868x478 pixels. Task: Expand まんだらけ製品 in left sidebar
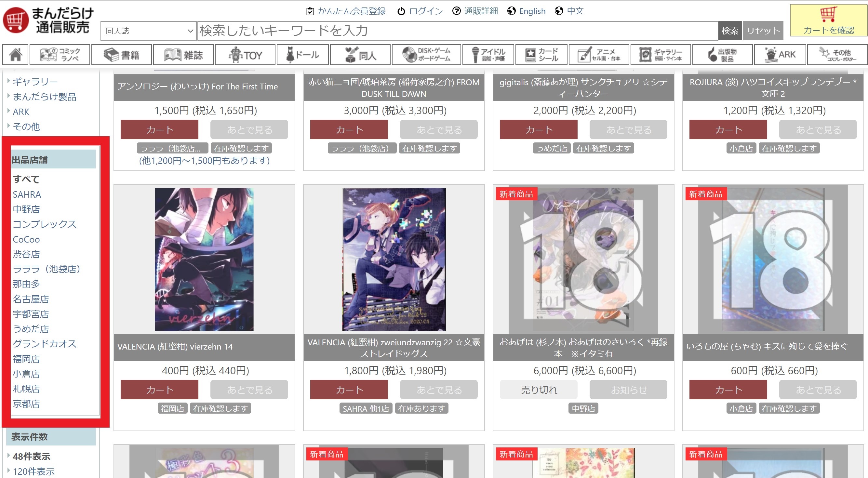pyautogui.click(x=45, y=97)
